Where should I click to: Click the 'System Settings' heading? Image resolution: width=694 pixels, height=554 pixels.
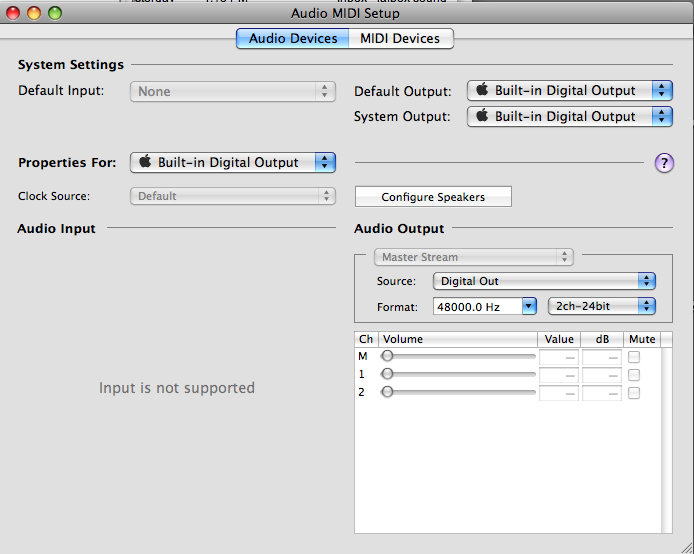click(71, 65)
